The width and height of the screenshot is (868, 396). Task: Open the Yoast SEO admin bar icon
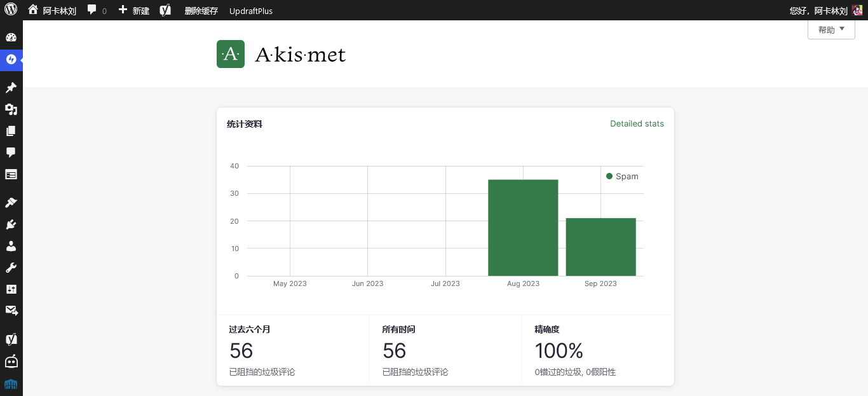click(165, 10)
